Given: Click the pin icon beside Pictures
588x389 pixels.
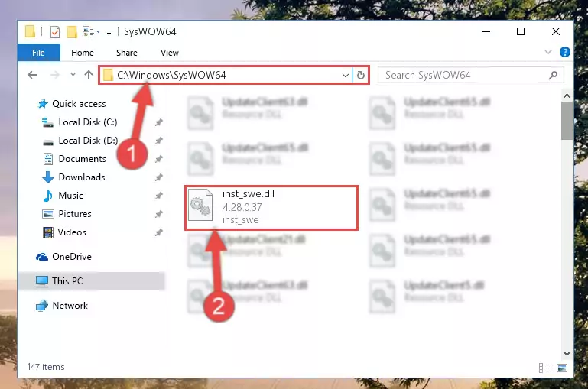Looking at the screenshot, I should [159, 214].
